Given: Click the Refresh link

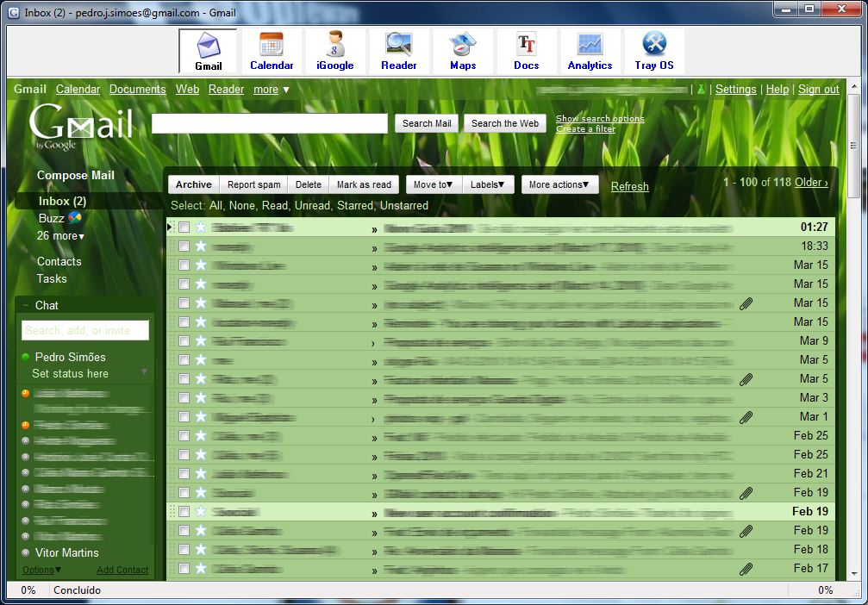Looking at the screenshot, I should point(629,186).
